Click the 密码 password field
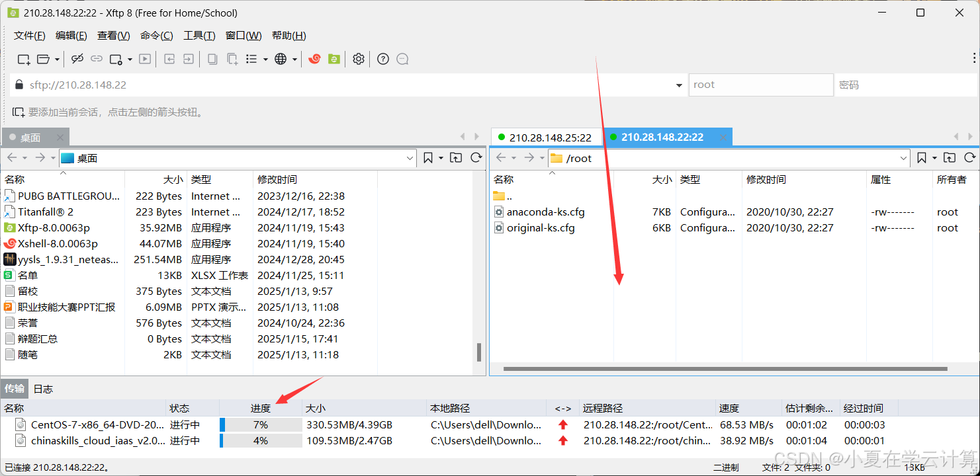This screenshot has width=980, height=476. pos(907,85)
